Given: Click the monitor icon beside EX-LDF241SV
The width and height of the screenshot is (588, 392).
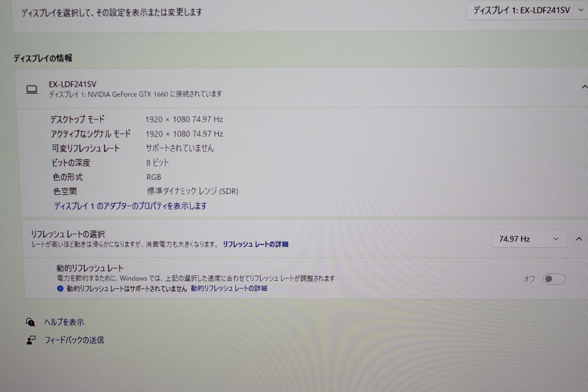Looking at the screenshot, I should tap(32, 89).
